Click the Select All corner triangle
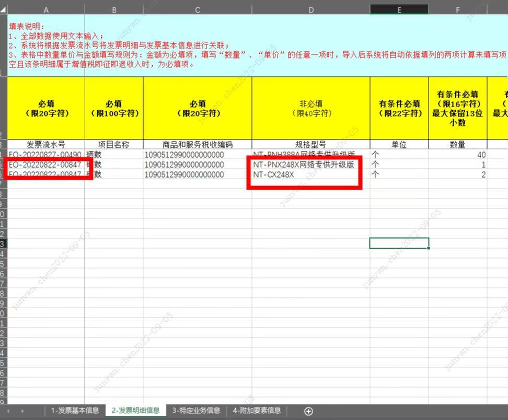The height and width of the screenshot is (420, 508). click(x=4, y=9)
